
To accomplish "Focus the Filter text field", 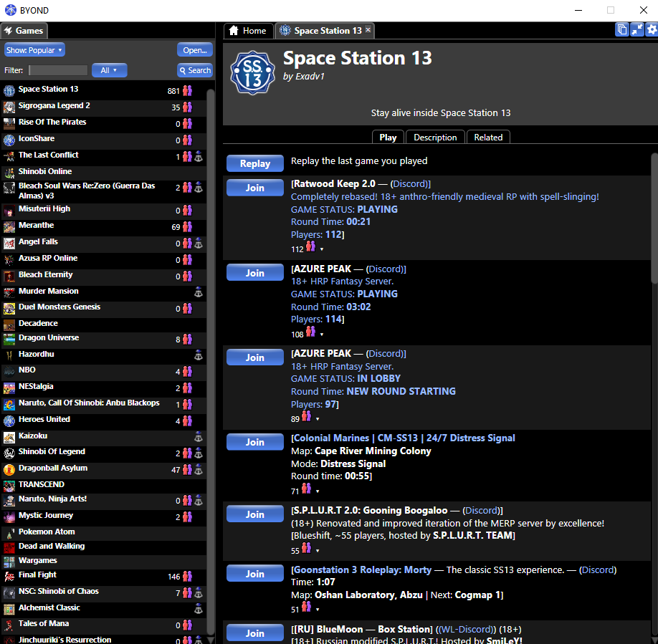I will 58,70.
